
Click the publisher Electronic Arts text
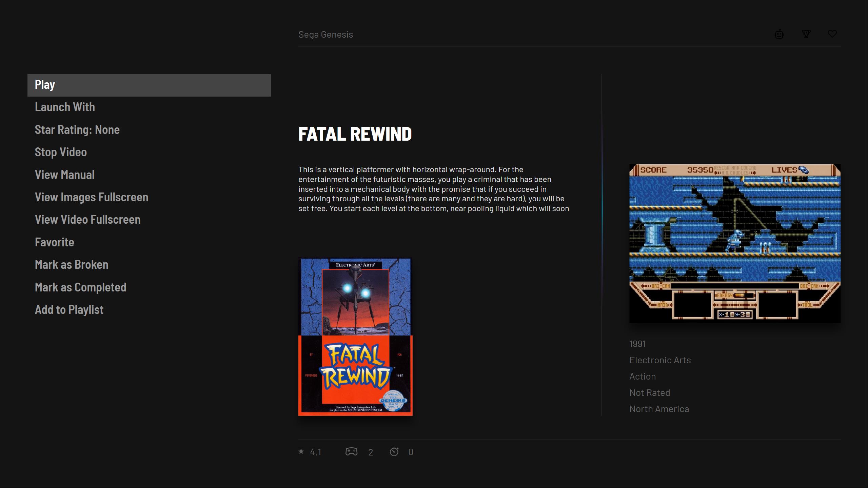[660, 360]
